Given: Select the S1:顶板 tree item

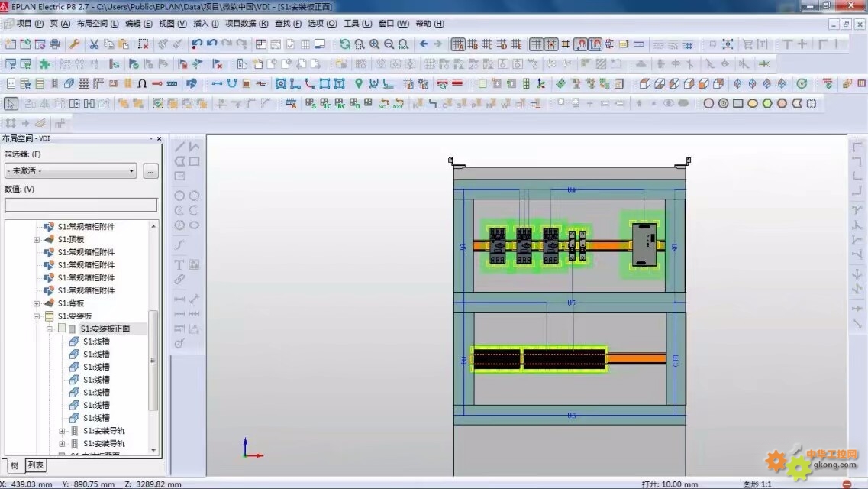Looking at the screenshot, I should pos(71,239).
